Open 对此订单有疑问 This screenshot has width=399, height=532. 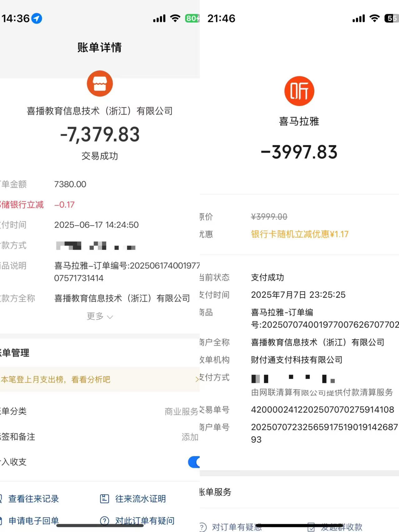pos(145,521)
